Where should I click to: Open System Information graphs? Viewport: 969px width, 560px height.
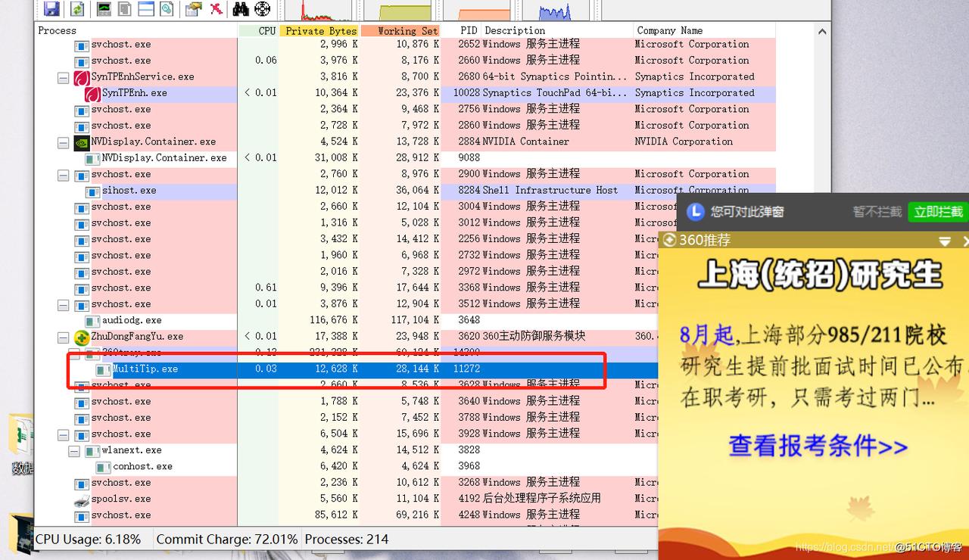pos(104,9)
